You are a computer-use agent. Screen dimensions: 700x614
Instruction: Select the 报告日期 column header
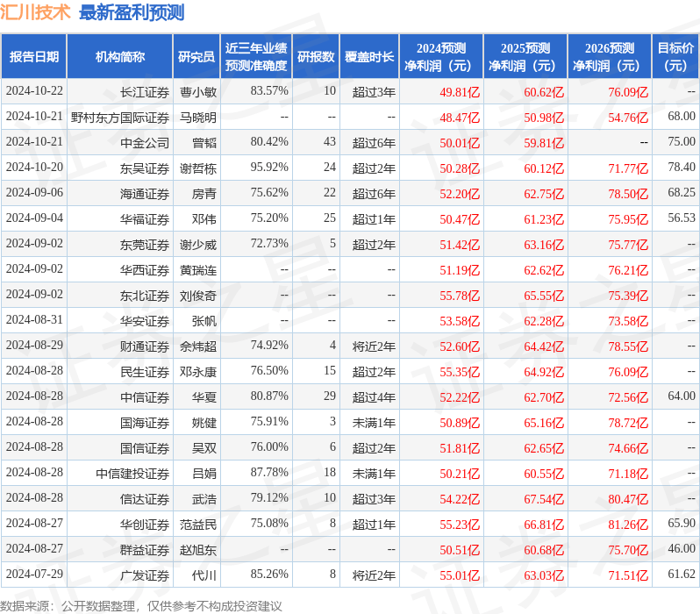34,57
